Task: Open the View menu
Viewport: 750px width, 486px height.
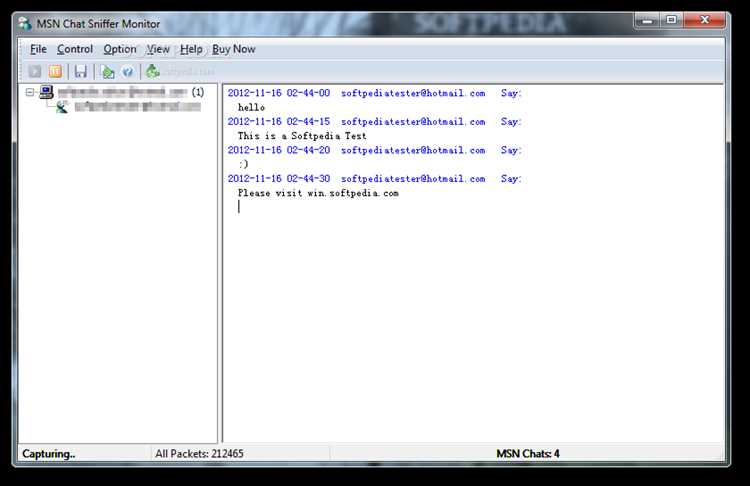Action: coord(158,49)
